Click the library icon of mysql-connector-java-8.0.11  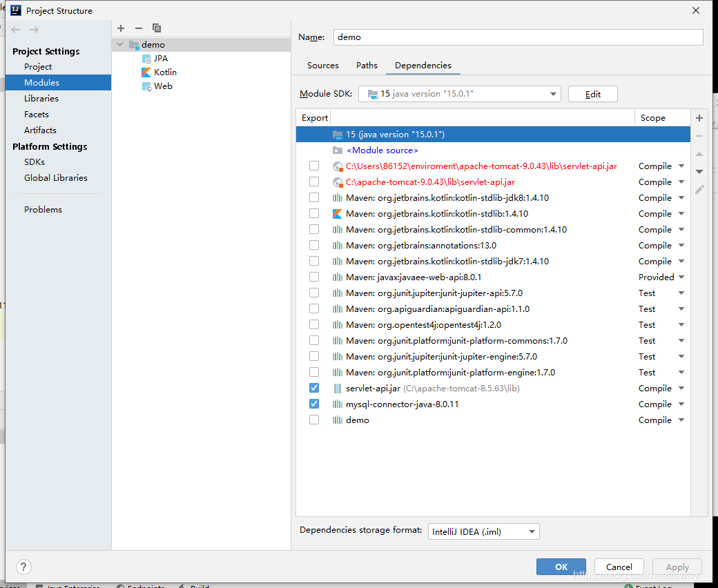click(x=338, y=404)
